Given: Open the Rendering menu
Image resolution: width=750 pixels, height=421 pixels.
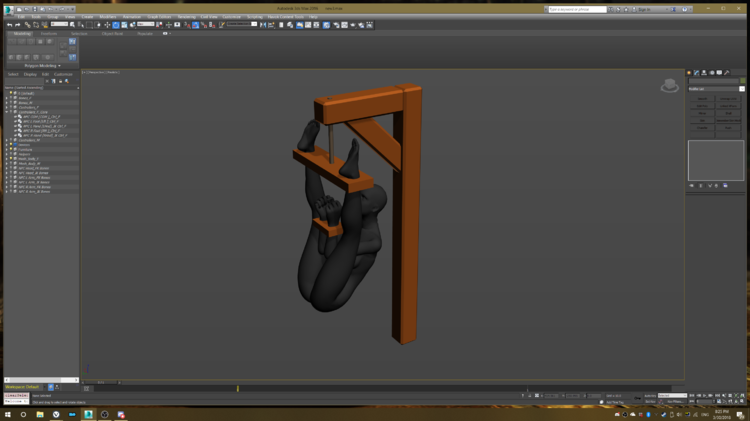Looking at the screenshot, I should pyautogui.click(x=187, y=17).
